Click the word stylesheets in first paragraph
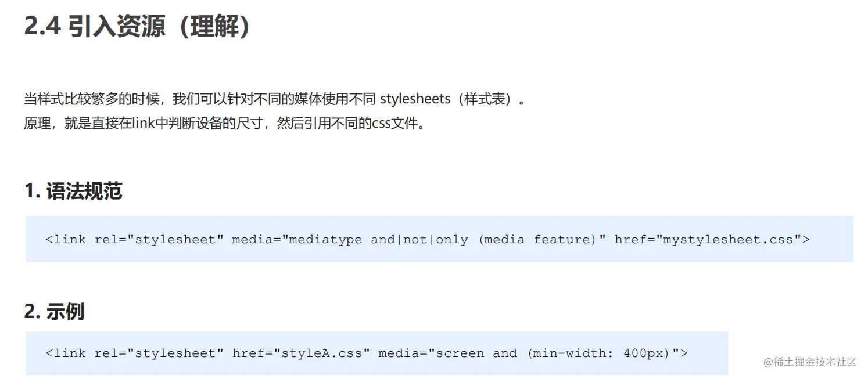Screen dimensions: 868x379 click(x=415, y=99)
